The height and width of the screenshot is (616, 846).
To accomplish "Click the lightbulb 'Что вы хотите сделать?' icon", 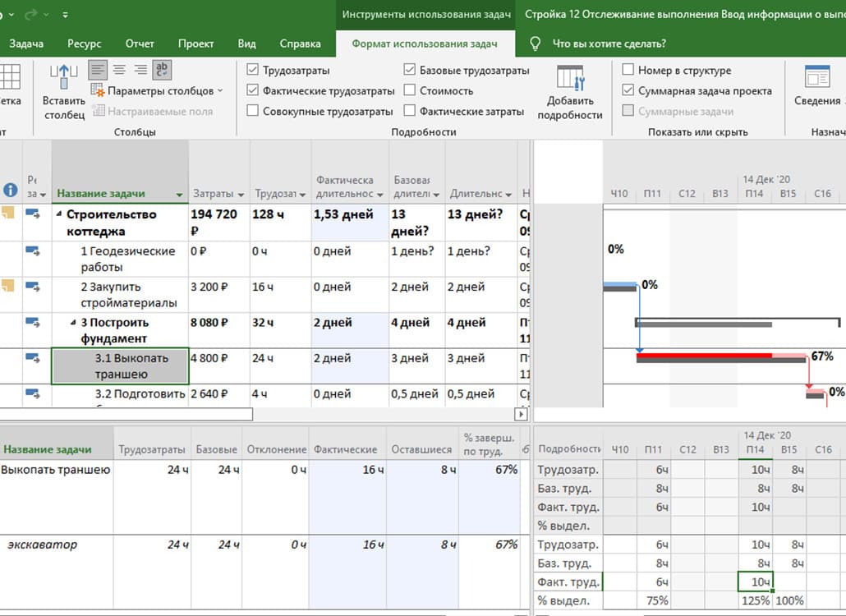I will 536,44.
